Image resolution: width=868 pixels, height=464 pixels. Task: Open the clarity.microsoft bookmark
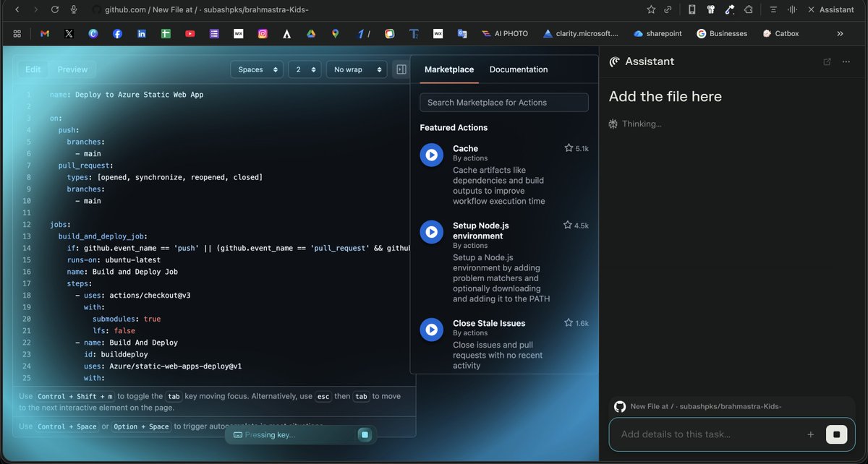pos(581,33)
